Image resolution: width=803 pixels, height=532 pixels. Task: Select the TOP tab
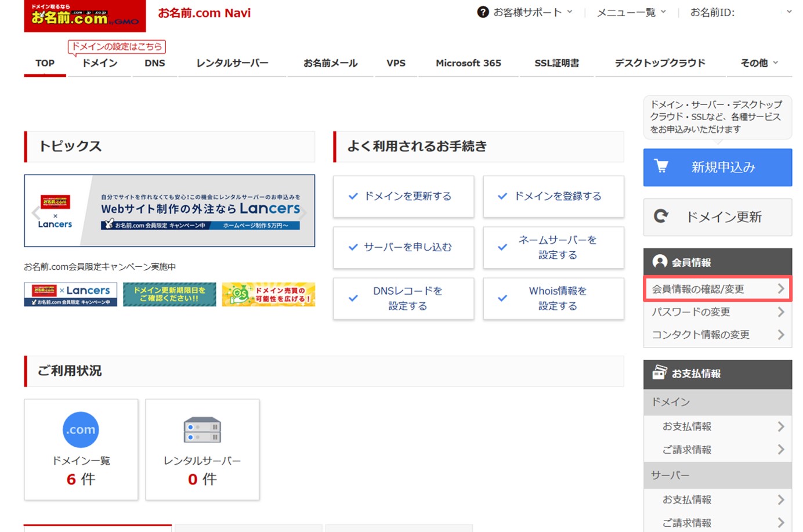[x=45, y=63]
